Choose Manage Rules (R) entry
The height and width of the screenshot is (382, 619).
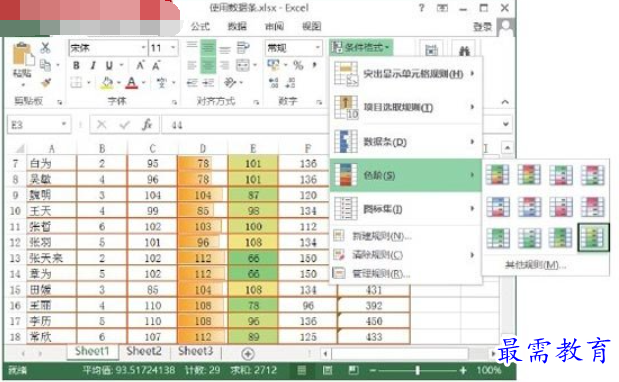pos(406,273)
